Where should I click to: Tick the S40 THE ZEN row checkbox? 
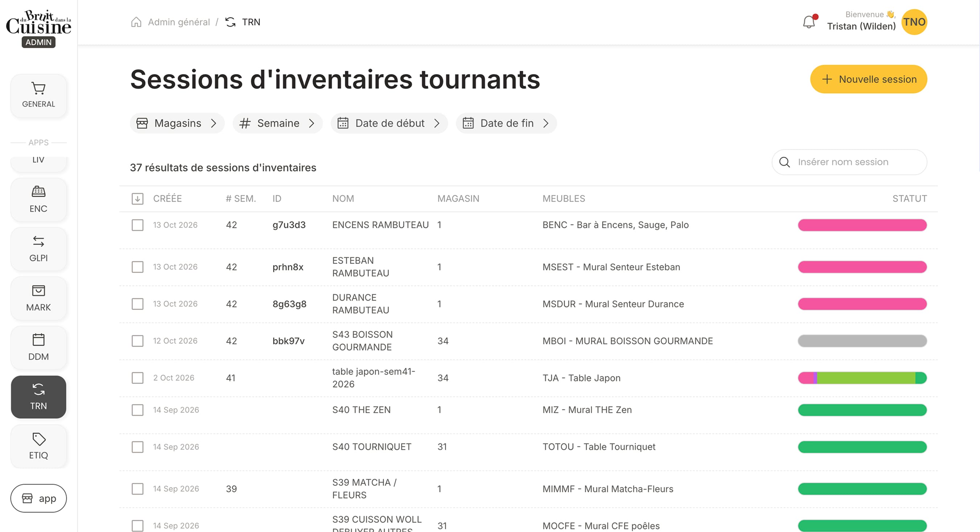[x=137, y=410]
